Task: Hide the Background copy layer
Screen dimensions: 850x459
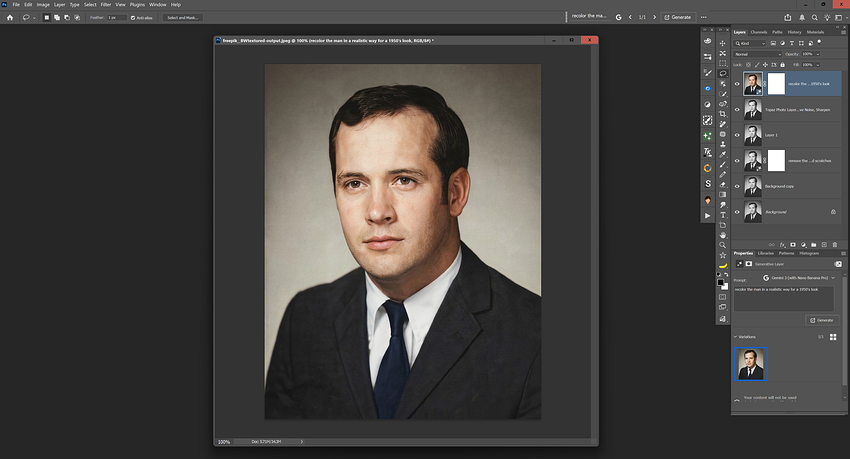Action: [x=737, y=186]
